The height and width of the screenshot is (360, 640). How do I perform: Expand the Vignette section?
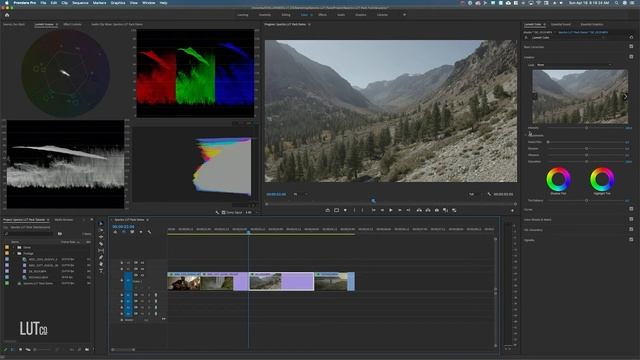529,240
